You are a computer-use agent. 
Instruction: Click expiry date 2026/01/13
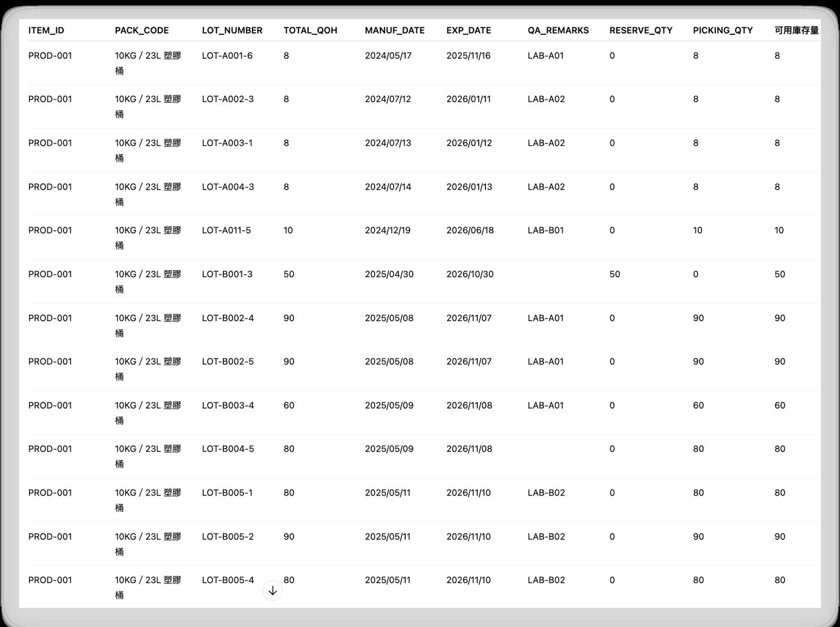(469, 187)
